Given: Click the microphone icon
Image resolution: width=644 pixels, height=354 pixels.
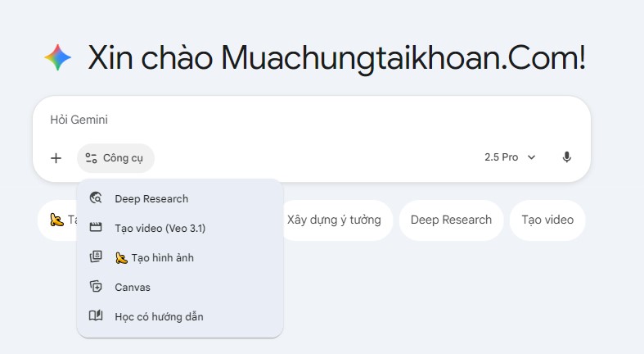Looking at the screenshot, I should click(x=567, y=157).
